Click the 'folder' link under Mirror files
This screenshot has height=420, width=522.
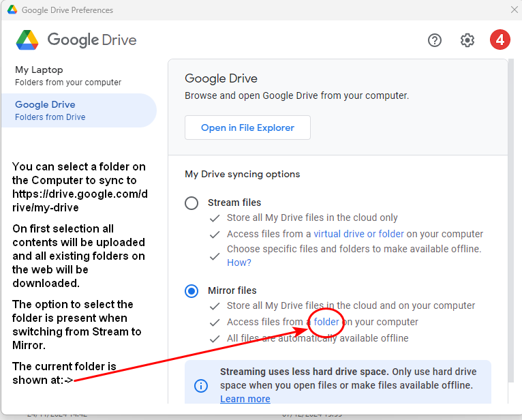coord(326,322)
